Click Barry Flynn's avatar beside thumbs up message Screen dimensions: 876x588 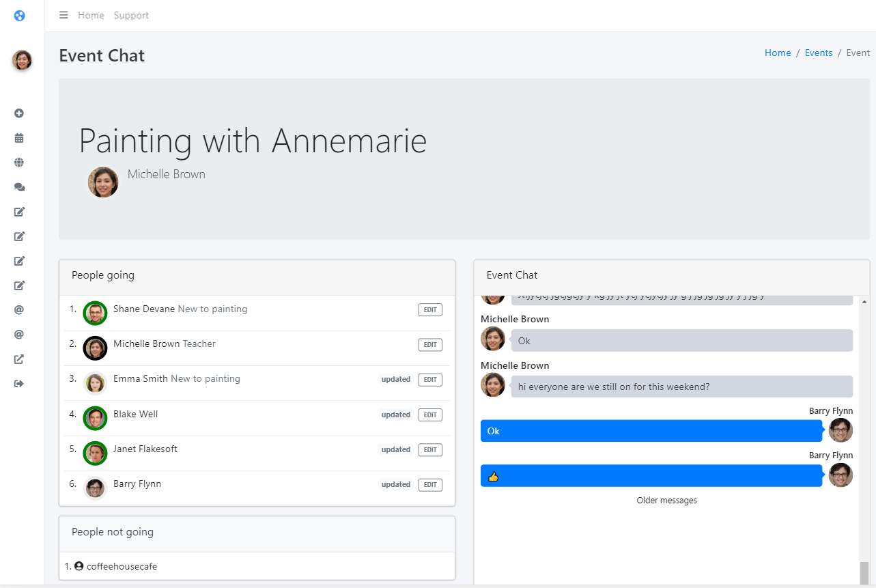[840, 475]
